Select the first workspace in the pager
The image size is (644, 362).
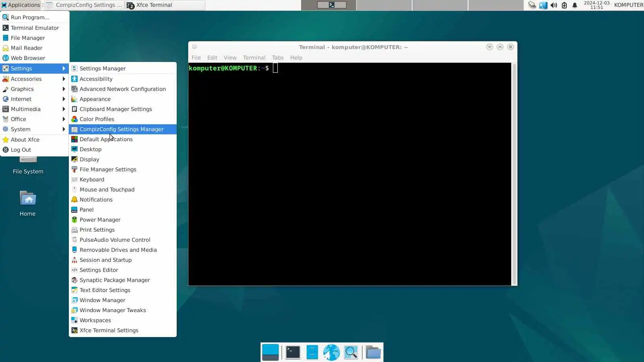click(x=328, y=5)
